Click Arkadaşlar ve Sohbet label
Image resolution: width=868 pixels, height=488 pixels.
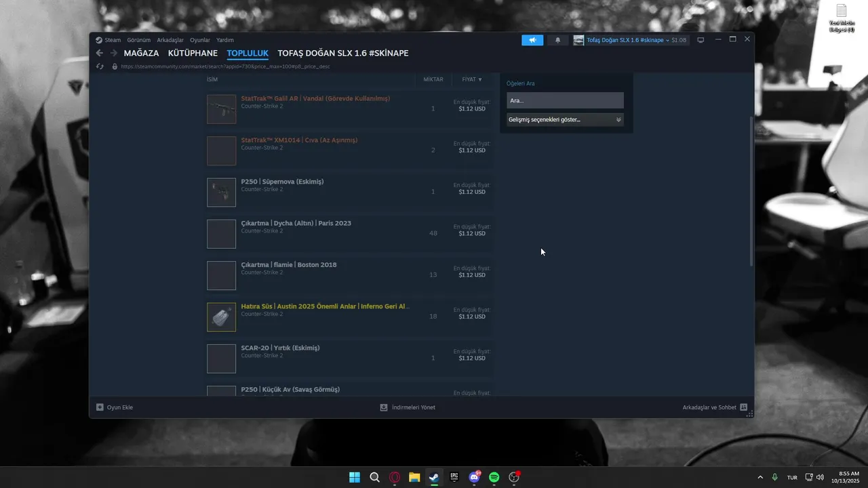pos(709,407)
